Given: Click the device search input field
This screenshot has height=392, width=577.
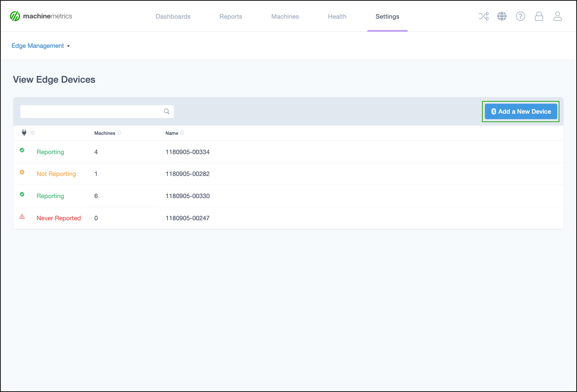Looking at the screenshot, I should [97, 112].
